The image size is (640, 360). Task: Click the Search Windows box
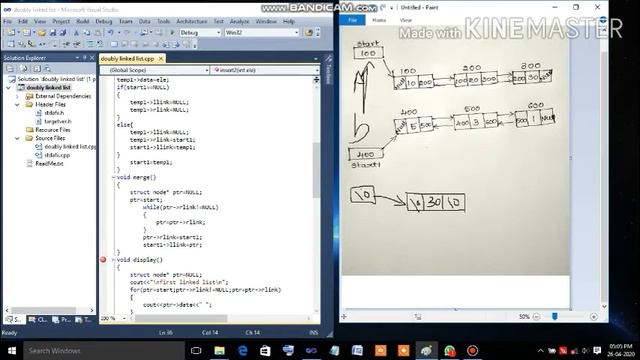tap(104, 351)
